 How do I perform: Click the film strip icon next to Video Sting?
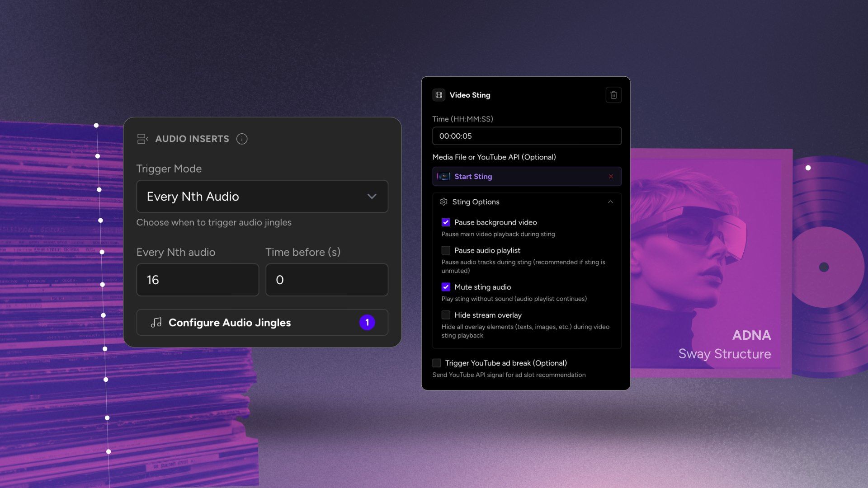(x=439, y=95)
